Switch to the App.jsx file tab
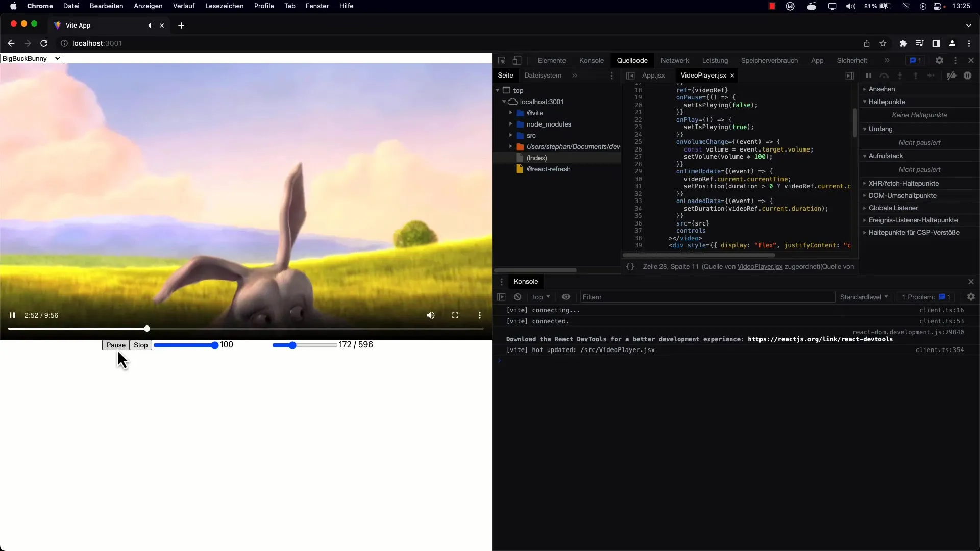 (x=653, y=76)
